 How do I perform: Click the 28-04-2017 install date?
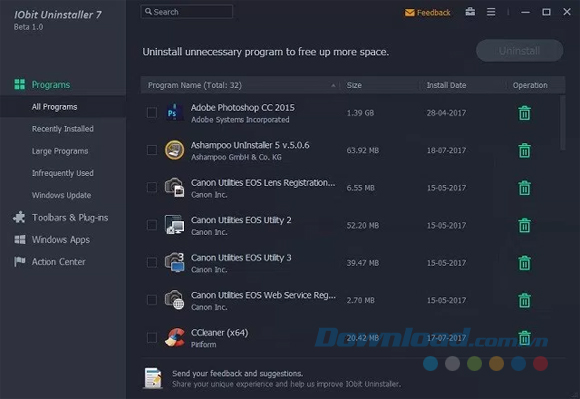point(446,113)
